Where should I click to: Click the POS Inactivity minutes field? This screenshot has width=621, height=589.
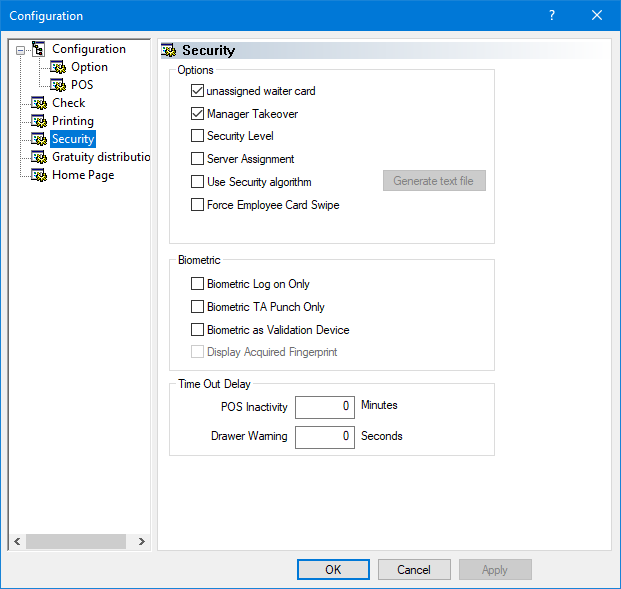[325, 406]
